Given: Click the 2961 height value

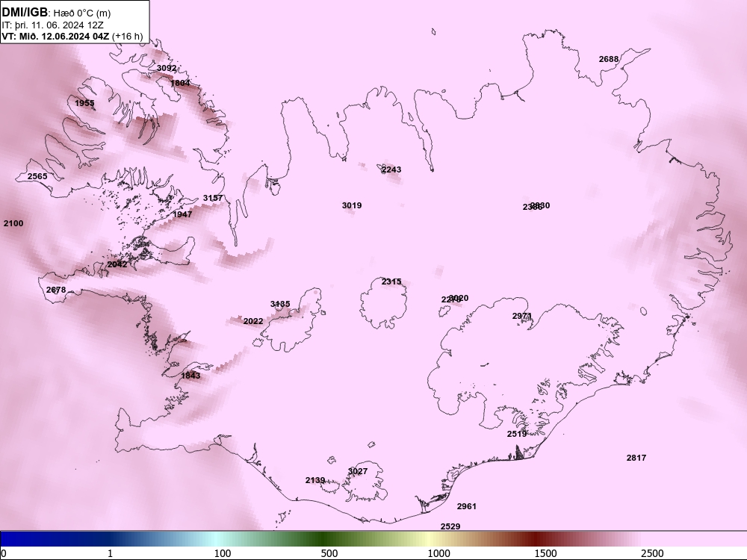Looking at the screenshot, I should (467, 506).
